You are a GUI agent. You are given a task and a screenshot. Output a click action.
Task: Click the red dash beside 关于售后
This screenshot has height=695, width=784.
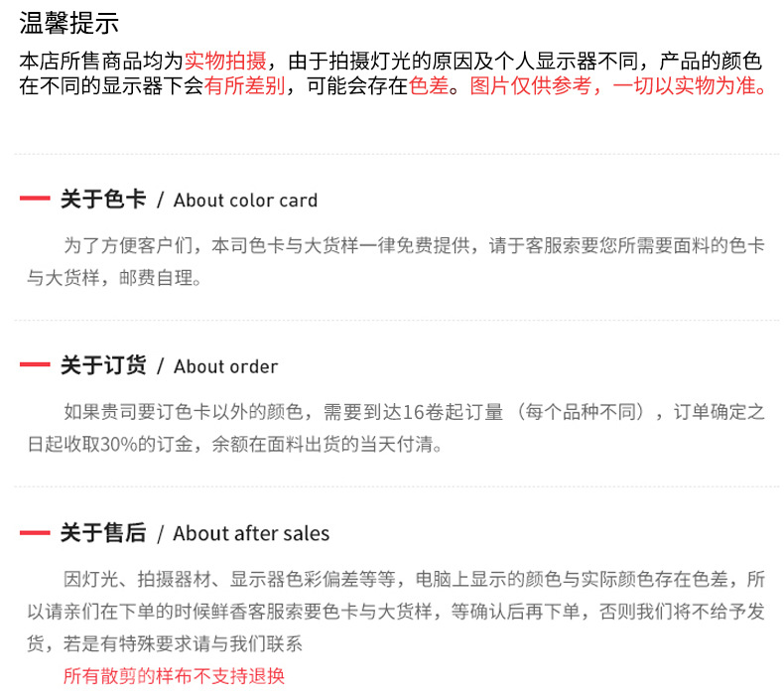point(35,533)
